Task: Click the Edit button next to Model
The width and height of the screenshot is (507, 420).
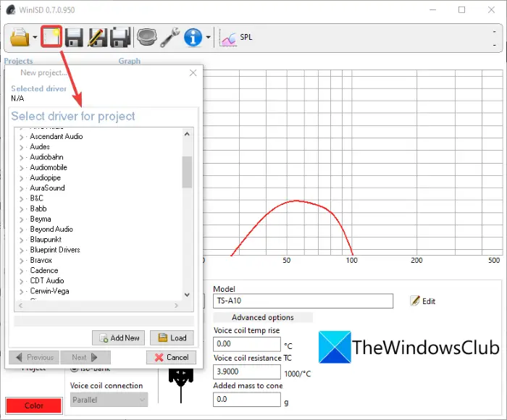Action: (x=422, y=301)
